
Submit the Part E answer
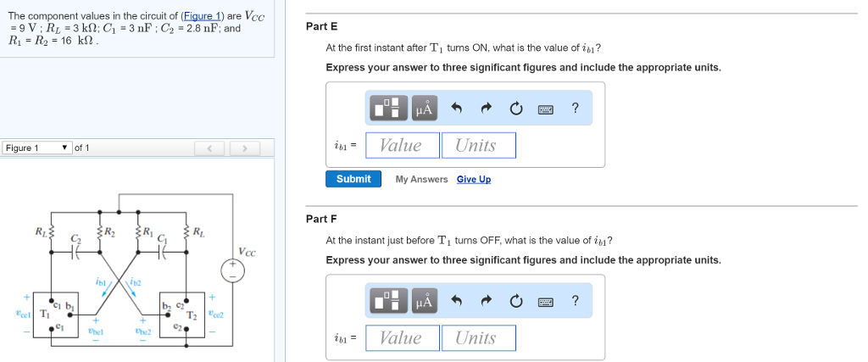pyautogui.click(x=353, y=179)
